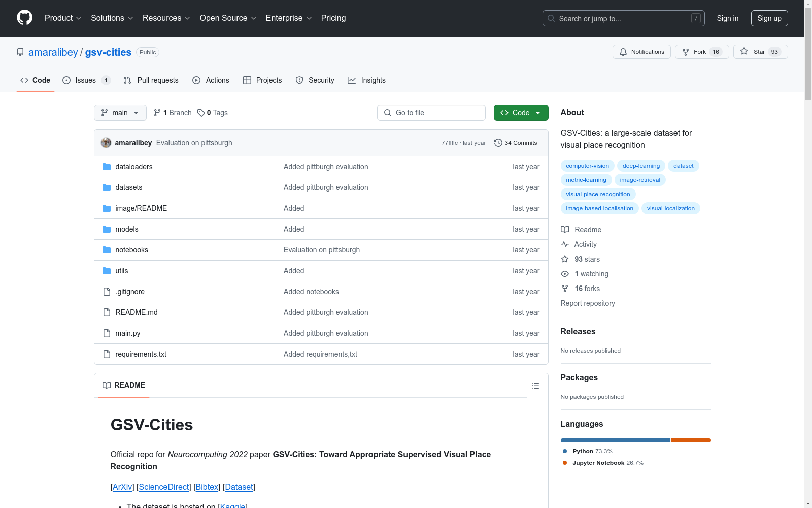Open the Pull requests tab

pyautogui.click(x=151, y=80)
